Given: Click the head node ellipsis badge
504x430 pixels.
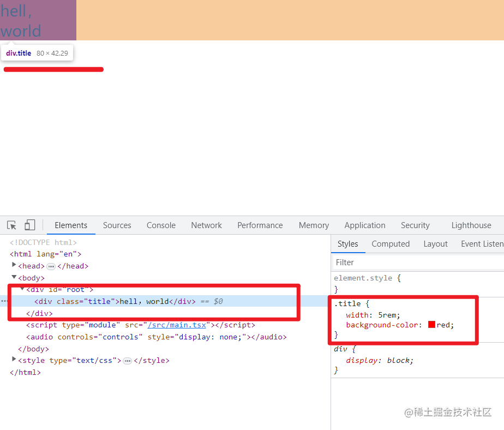Looking at the screenshot, I should [x=51, y=267].
